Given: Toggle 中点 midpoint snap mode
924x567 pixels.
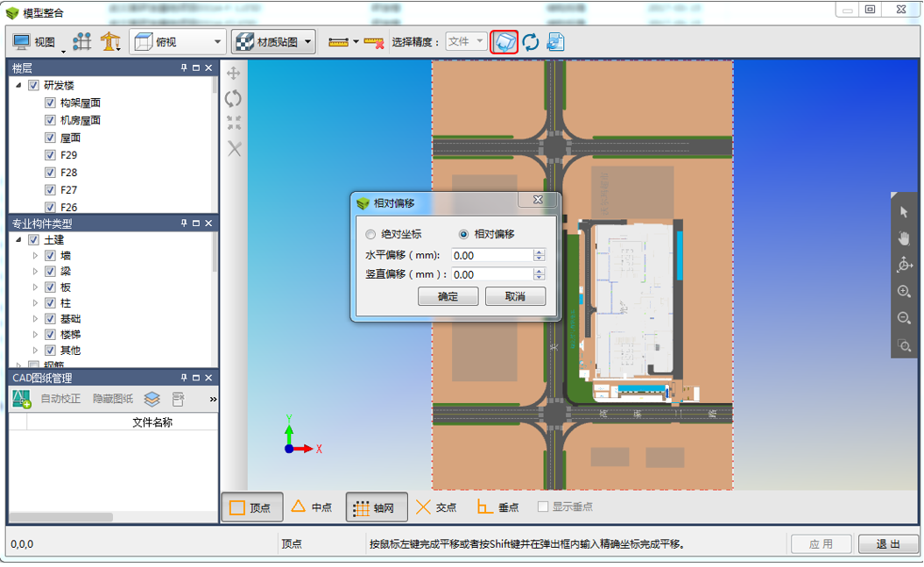Looking at the screenshot, I should tap(313, 507).
